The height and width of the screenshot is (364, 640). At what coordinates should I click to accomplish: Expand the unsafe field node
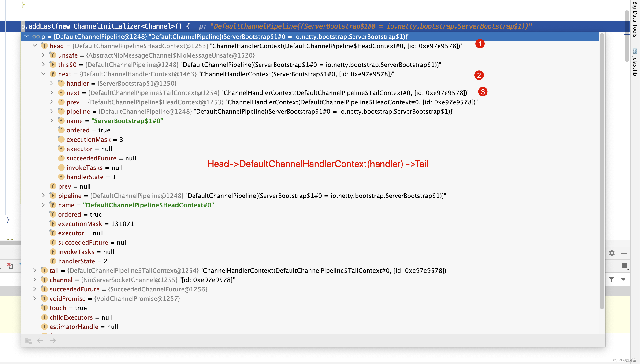pos(43,55)
